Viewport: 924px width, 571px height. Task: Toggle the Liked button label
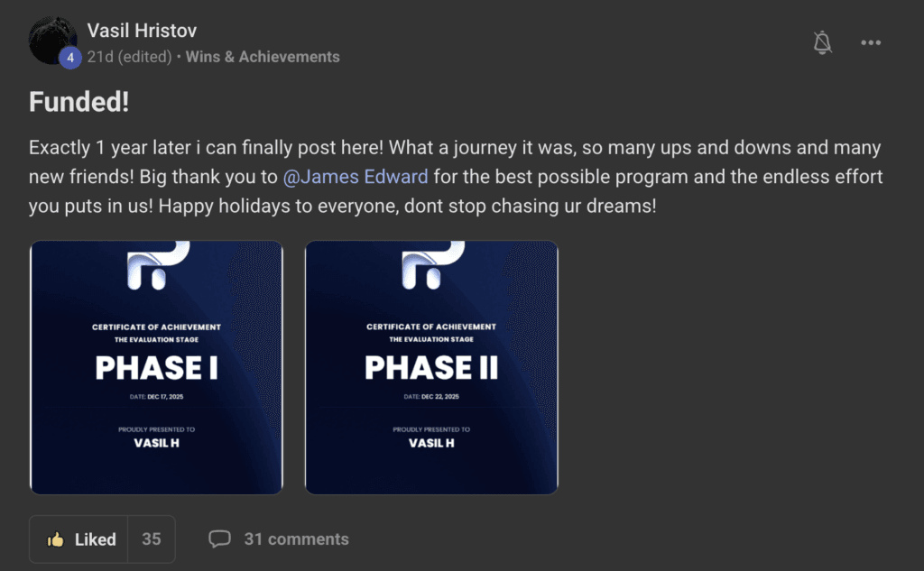[x=95, y=539]
